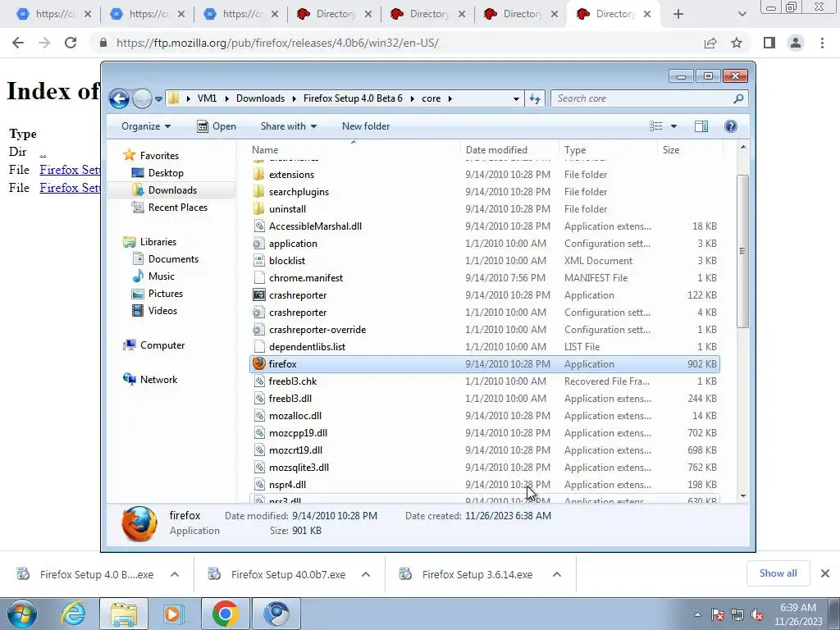
Task: Open Documents library
Action: [x=173, y=259]
